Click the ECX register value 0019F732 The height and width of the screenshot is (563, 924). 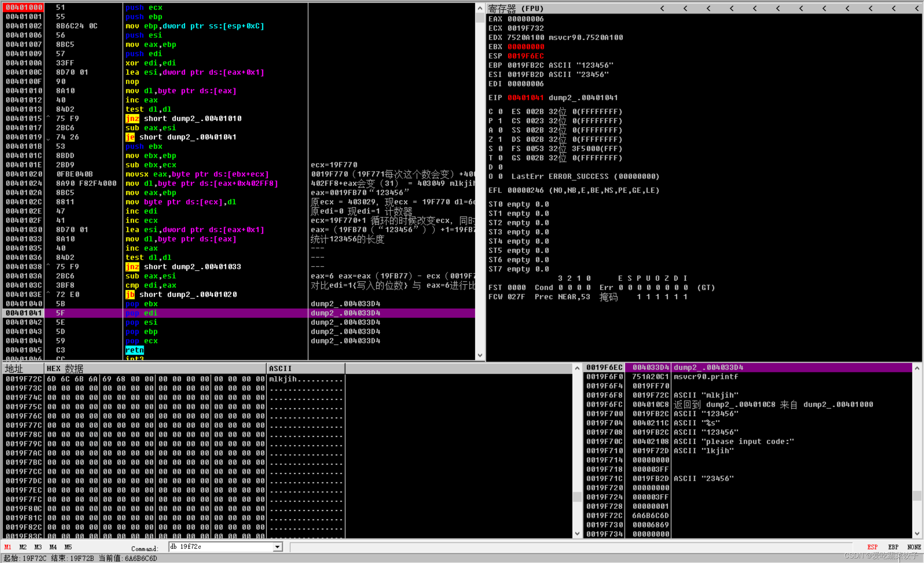click(x=525, y=28)
